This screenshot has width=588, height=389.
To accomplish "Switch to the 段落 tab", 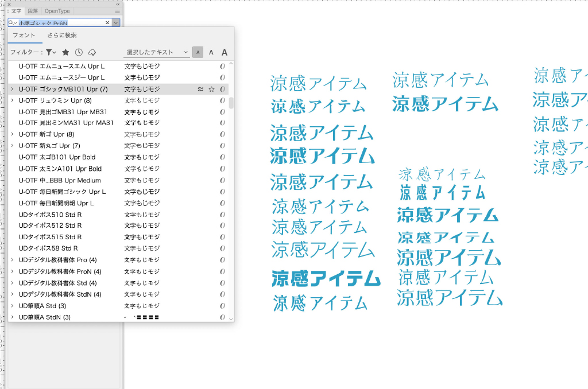I will (x=33, y=11).
